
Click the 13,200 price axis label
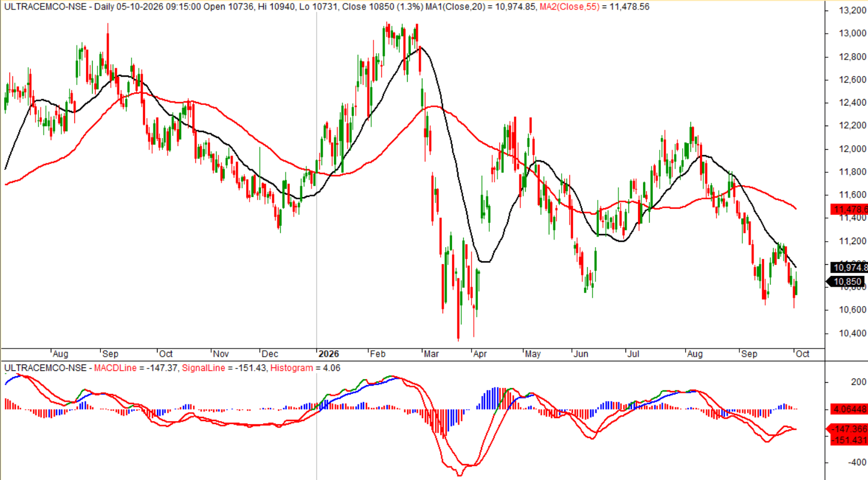tap(853, 11)
